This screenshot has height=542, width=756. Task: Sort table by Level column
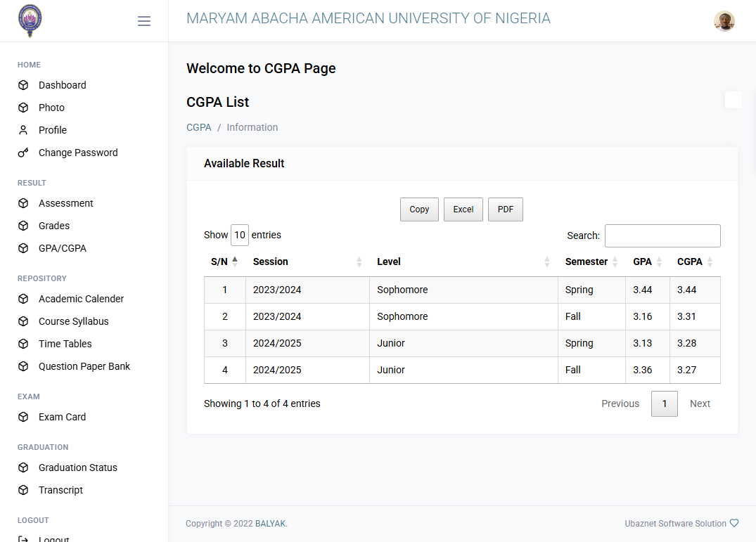click(463, 262)
